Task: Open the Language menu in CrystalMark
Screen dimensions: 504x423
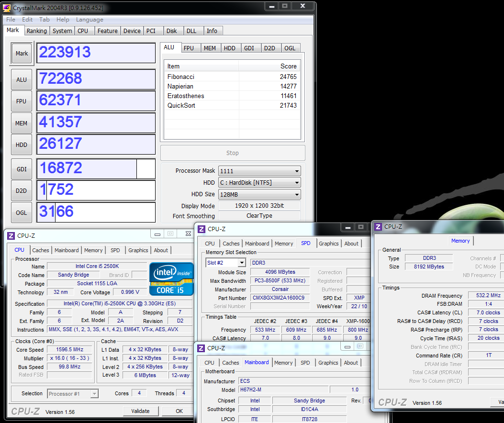Action: (x=90, y=20)
